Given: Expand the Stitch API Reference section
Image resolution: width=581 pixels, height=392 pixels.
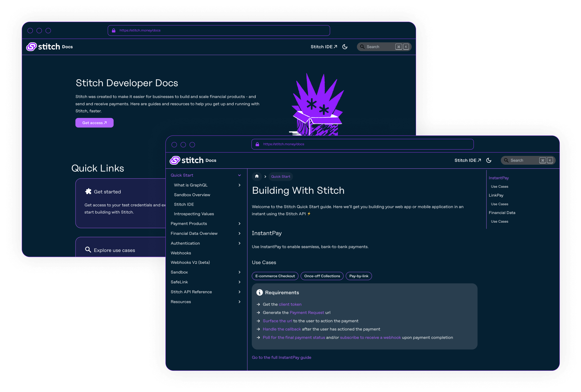Looking at the screenshot, I should tap(239, 292).
